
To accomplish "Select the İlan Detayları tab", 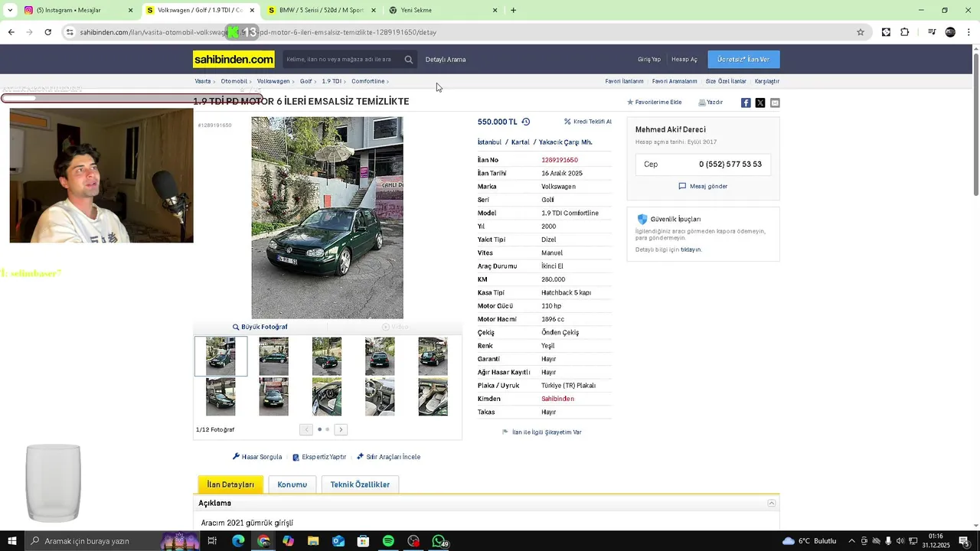I will (230, 484).
